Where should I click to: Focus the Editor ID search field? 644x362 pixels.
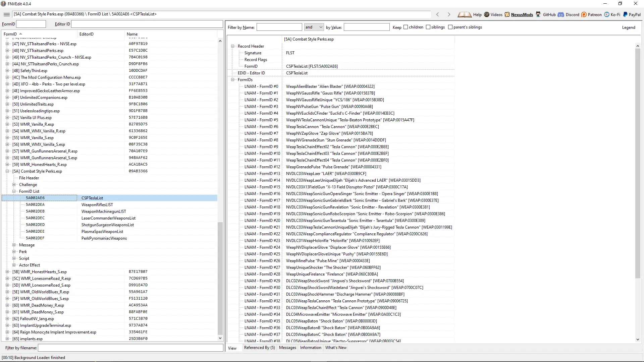click(x=147, y=24)
